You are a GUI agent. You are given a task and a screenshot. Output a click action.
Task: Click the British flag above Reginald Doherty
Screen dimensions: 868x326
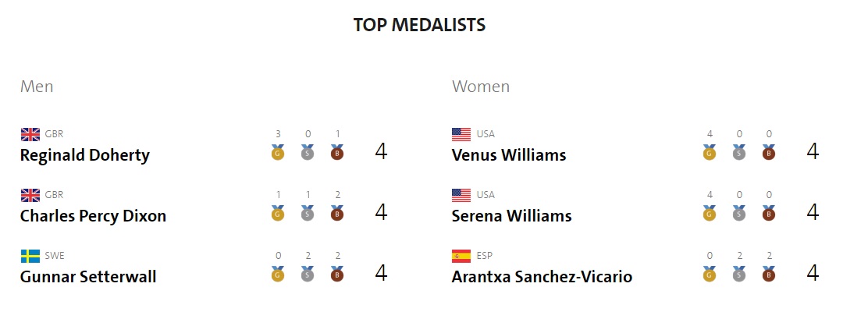(30, 134)
